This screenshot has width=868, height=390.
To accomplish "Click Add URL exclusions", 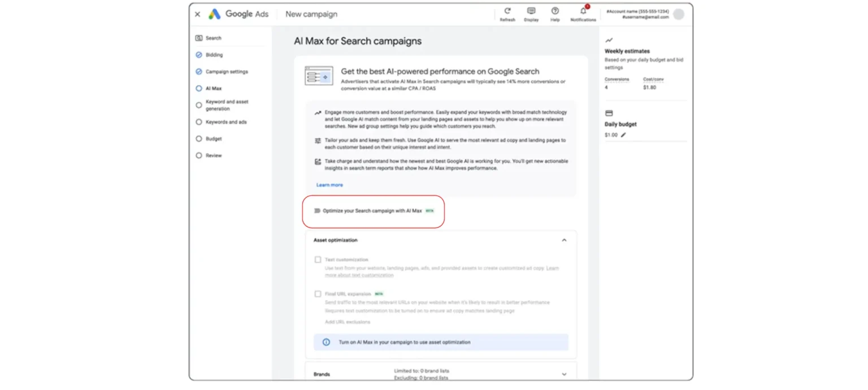I will (348, 322).
